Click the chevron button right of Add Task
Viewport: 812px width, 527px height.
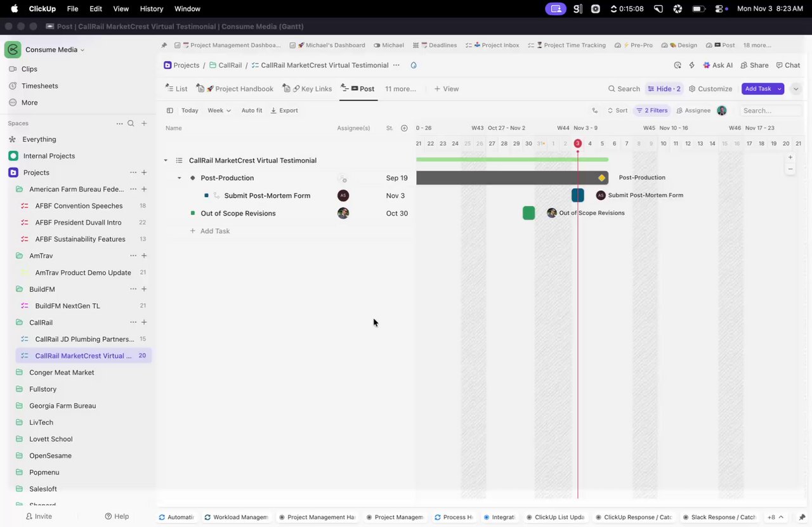pos(796,89)
